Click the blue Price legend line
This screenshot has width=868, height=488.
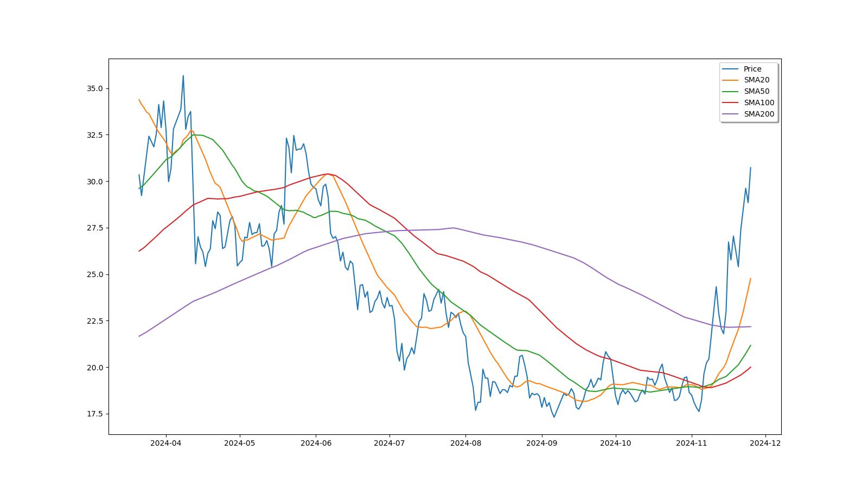[731, 69]
